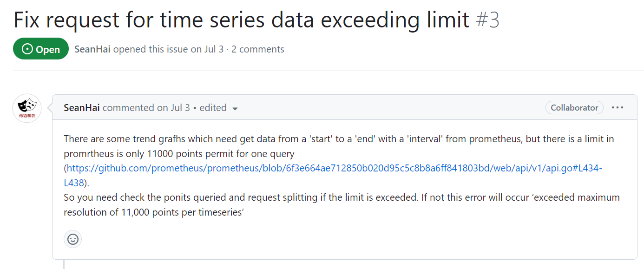Click the circle icon inside the Open badge
The height and width of the screenshot is (269, 644).
point(27,49)
